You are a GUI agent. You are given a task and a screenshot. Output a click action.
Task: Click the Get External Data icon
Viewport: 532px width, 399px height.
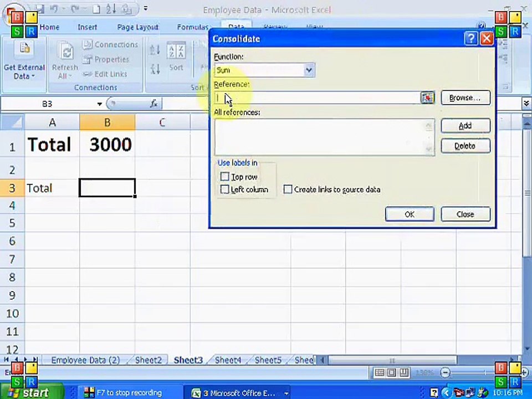(x=24, y=49)
